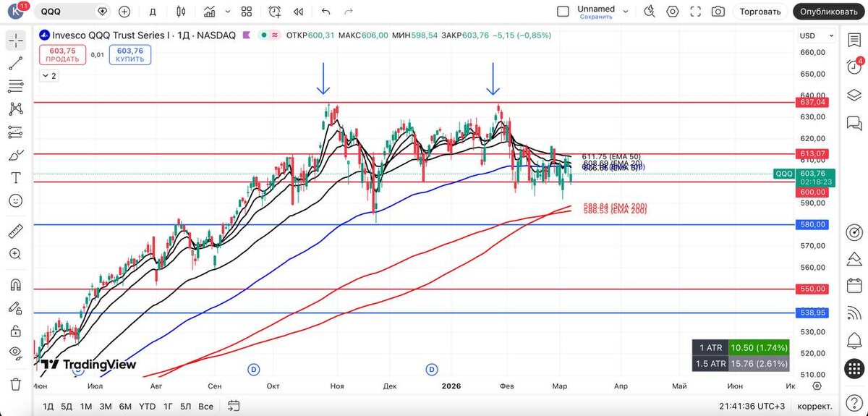Screen dimensions: 868x416
Task: Enter fullscreen mode
Action: pyautogui.click(x=695, y=12)
